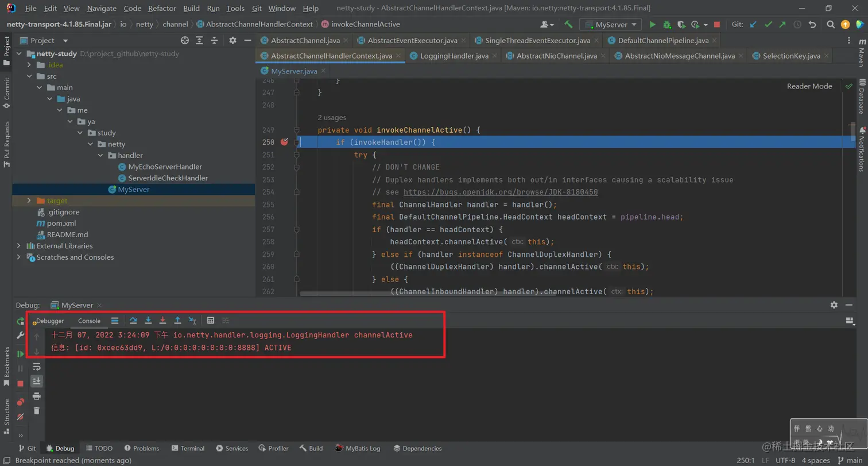Expand .idea folder

[x=29, y=65]
